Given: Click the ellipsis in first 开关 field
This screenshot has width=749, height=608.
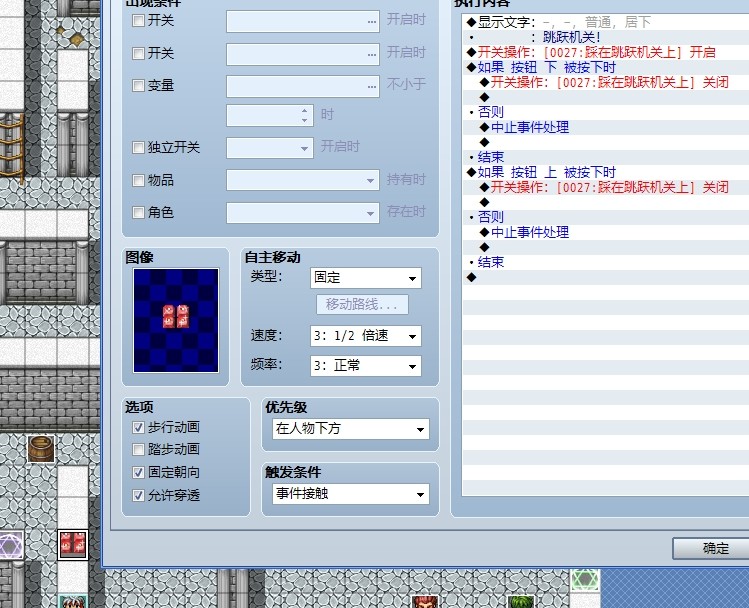Looking at the screenshot, I should 372,22.
